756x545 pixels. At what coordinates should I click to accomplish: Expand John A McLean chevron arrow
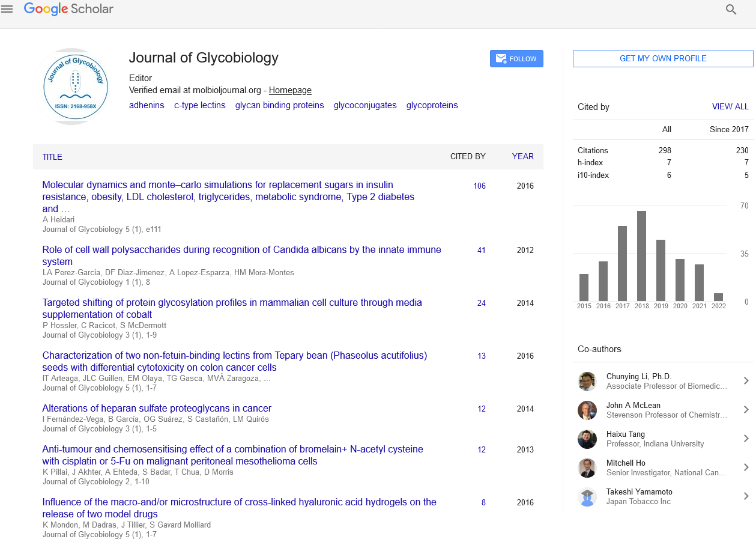click(746, 410)
